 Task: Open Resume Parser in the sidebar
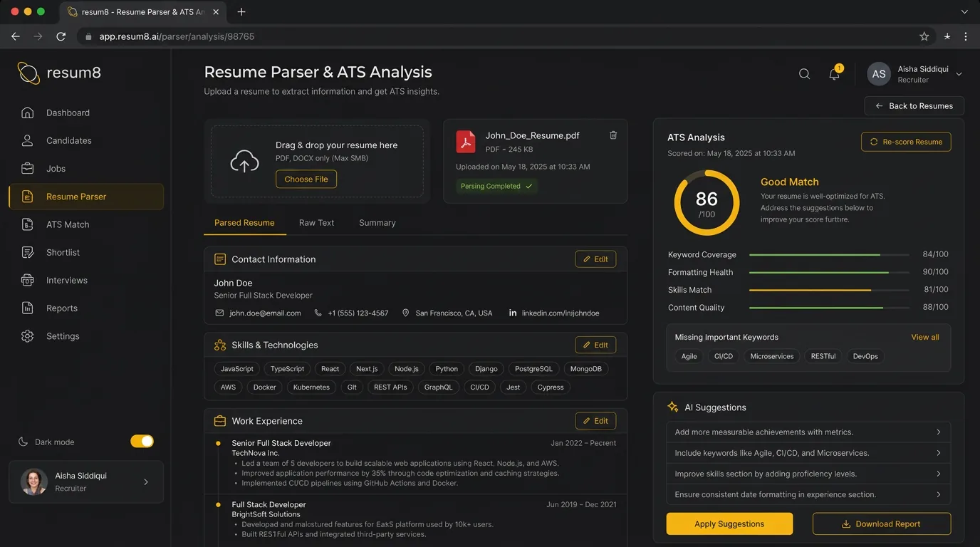pos(86,197)
